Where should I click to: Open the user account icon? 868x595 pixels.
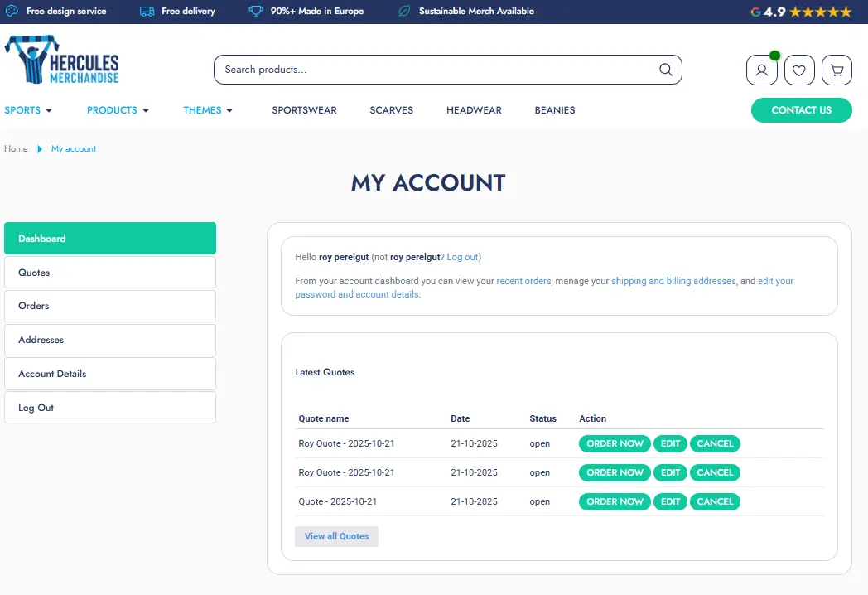pos(761,70)
